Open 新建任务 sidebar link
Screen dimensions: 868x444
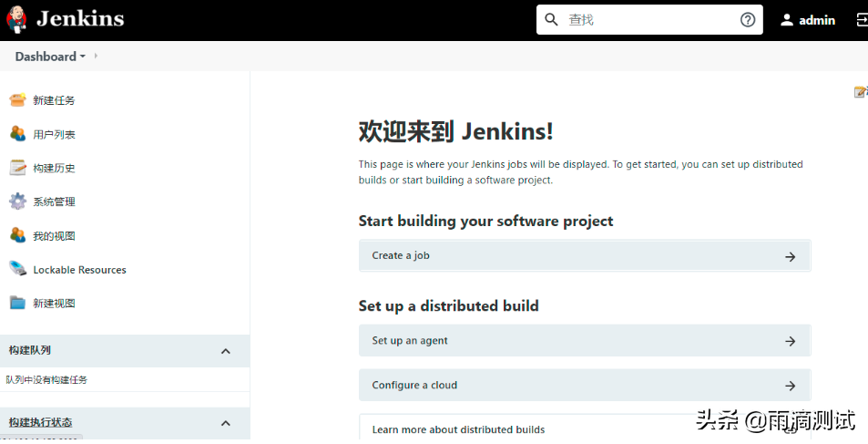click(x=54, y=100)
